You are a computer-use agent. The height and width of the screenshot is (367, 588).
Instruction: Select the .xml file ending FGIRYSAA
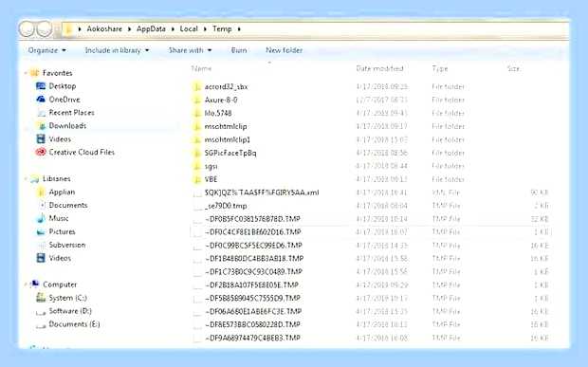coord(262,193)
